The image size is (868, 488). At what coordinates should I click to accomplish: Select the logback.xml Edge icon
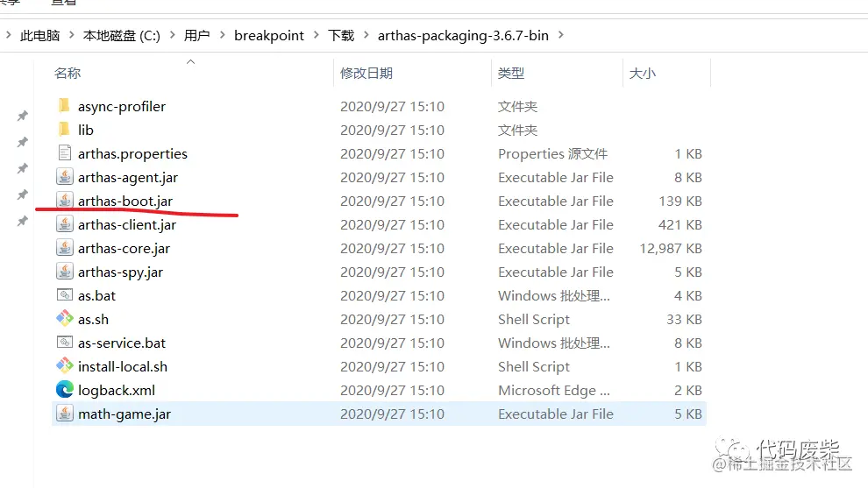coord(65,390)
